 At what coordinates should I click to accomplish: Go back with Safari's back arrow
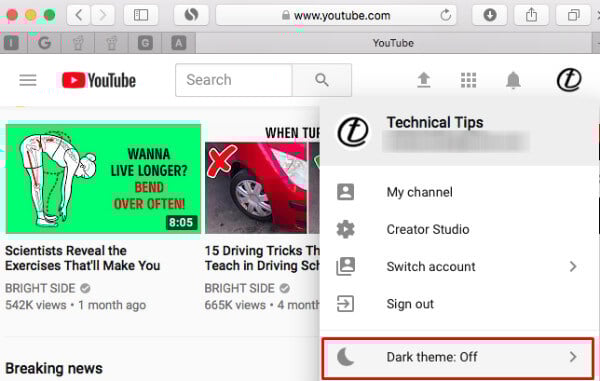click(79, 15)
